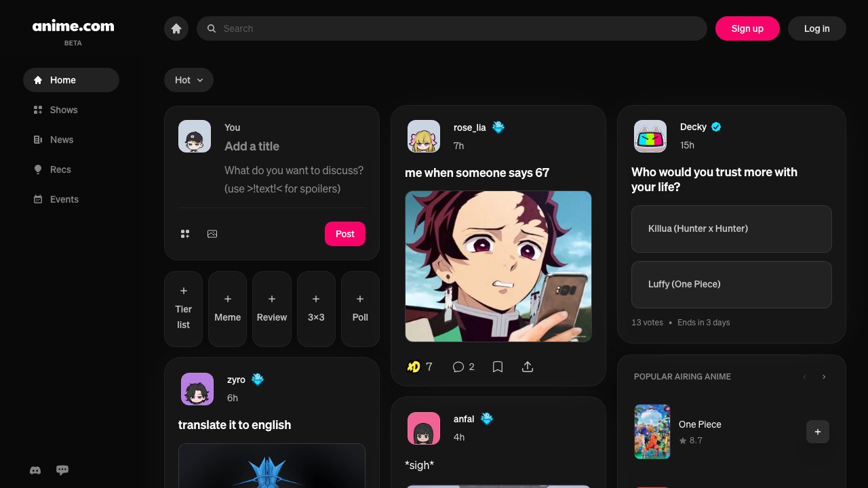Open zyro's post image
This screenshot has width=868, height=488.
click(272, 466)
